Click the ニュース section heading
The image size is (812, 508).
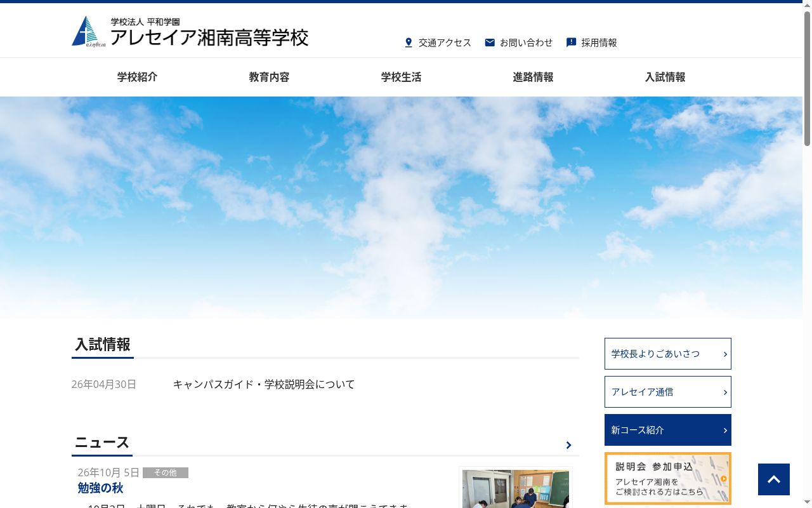(102, 442)
